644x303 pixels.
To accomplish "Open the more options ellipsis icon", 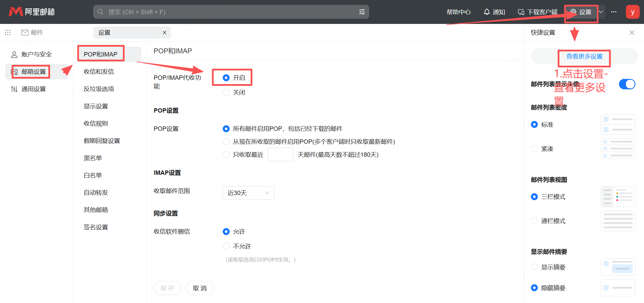I will pyautogui.click(x=614, y=12).
